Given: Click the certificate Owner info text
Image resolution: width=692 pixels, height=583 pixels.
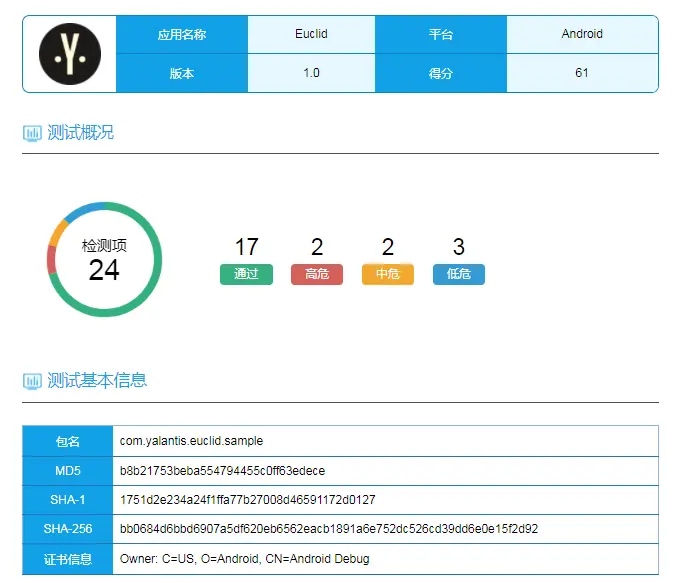Looking at the screenshot, I should point(244,559).
